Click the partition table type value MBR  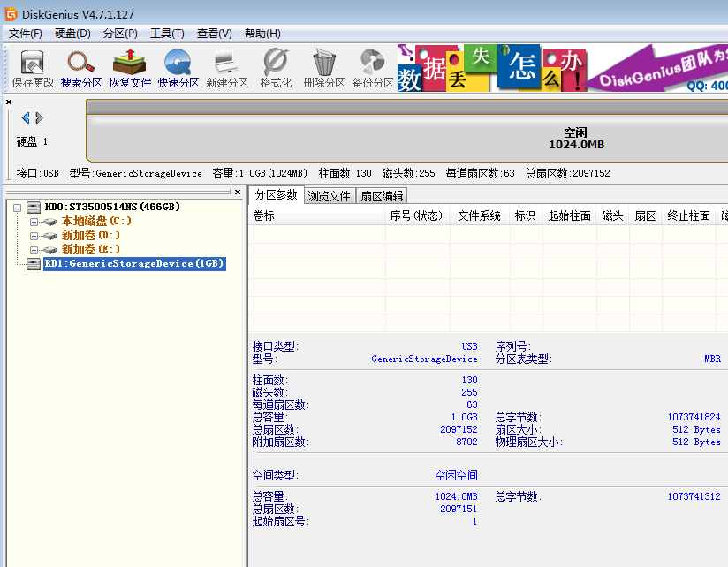(712, 359)
